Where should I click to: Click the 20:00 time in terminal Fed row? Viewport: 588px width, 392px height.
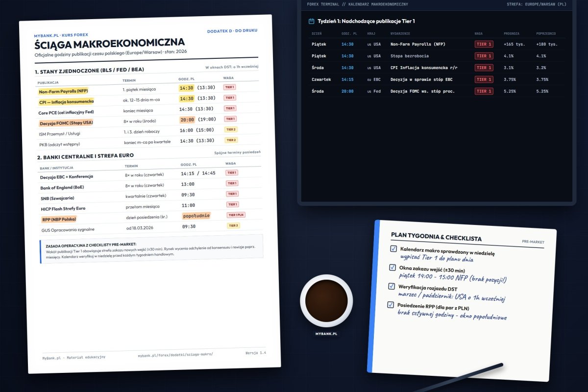(x=347, y=91)
